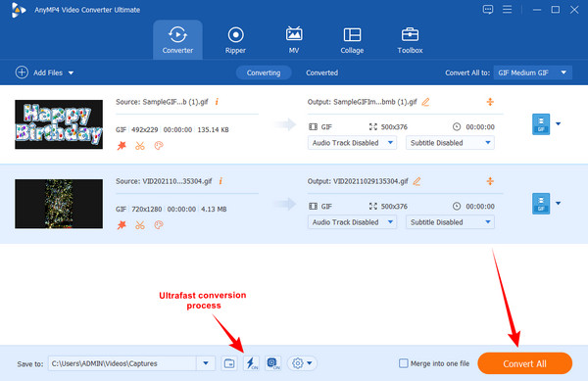Show the Converted list

tap(321, 72)
